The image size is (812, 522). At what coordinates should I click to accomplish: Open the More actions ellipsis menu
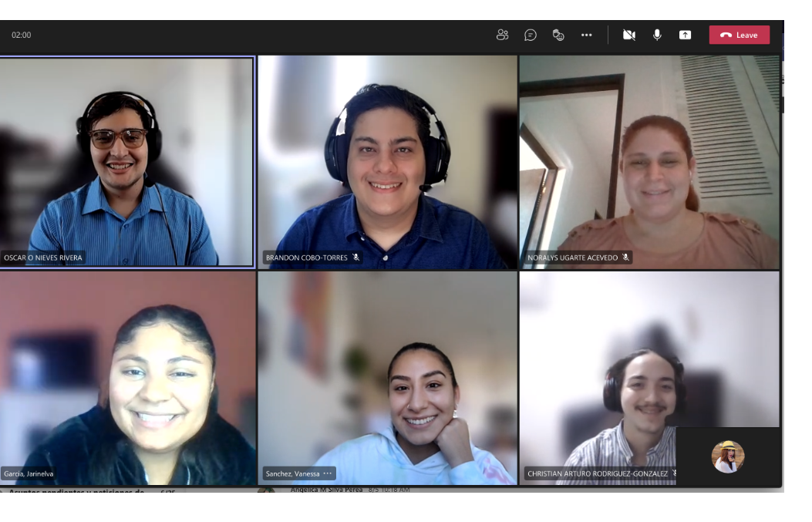pyautogui.click(x=586, y=35)
